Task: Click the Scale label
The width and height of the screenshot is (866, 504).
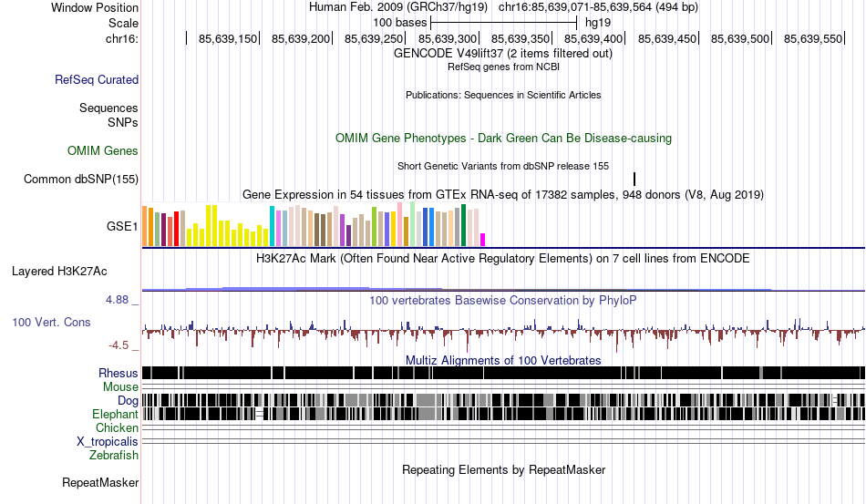Action: [x=123, y=23]
